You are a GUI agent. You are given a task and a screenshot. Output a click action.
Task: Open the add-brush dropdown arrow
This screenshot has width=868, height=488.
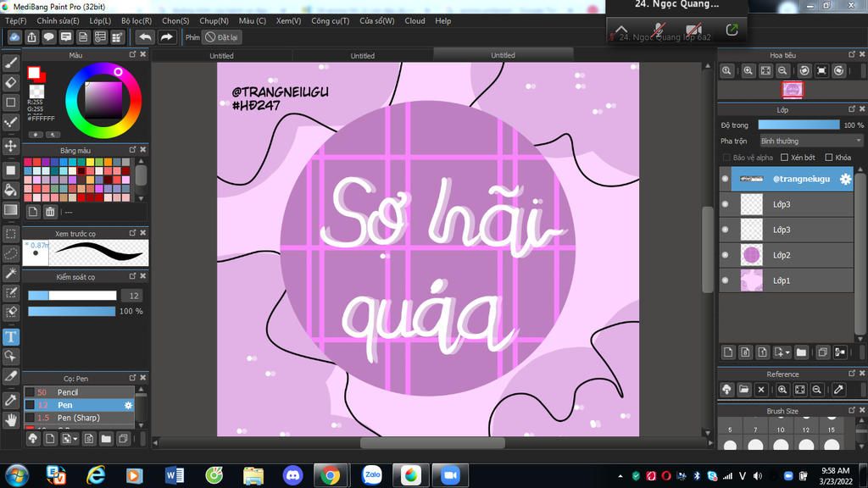pos(75,440)
